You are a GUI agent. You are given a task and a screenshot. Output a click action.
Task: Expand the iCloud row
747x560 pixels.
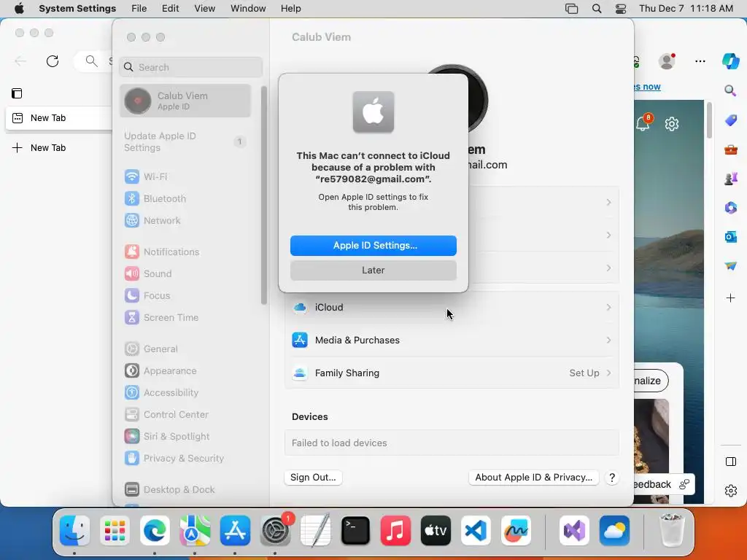tap(452, 307)
